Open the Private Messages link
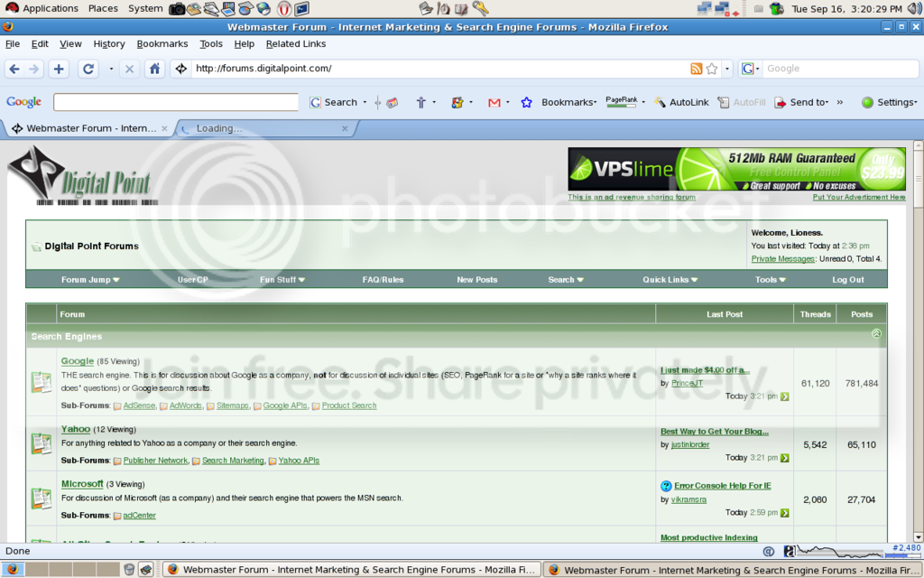The image size is (924, 578). coord(782,259)
